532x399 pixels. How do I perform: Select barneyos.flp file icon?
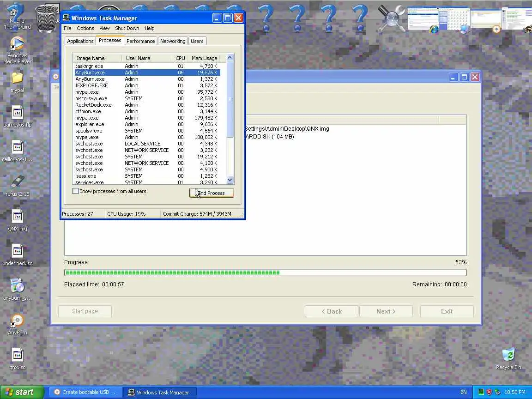pos(17,116)
